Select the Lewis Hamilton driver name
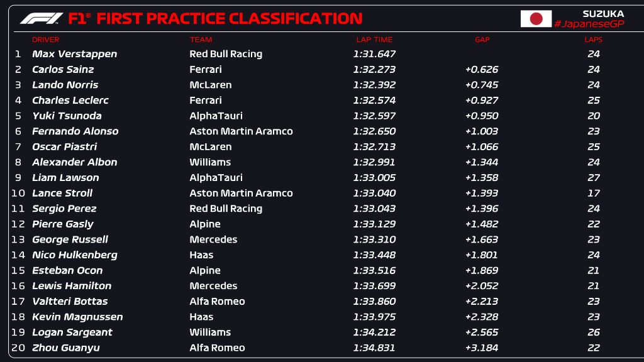This screenshot has height=362, width=644. point(72,286)
